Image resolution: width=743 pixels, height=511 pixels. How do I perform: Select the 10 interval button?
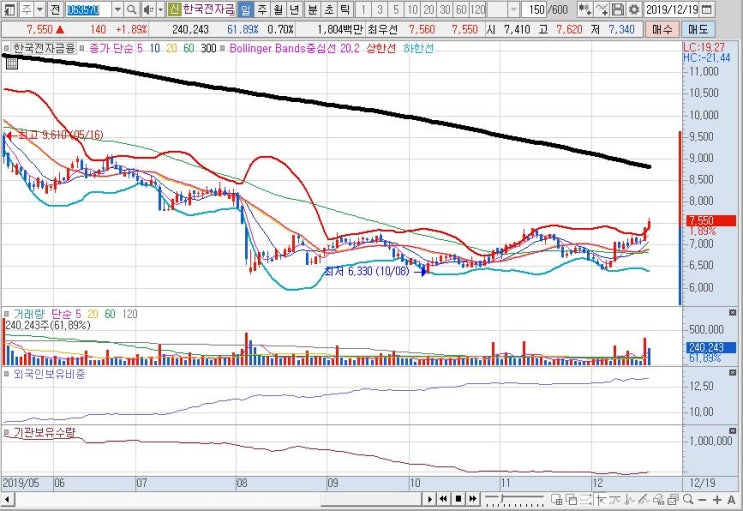412,9
